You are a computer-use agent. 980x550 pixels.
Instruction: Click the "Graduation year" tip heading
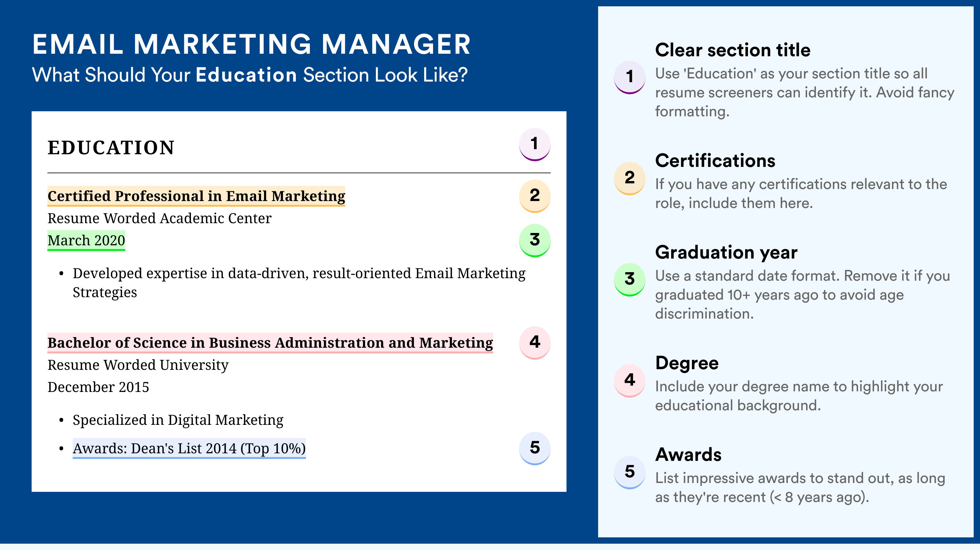click(x=726, y=252)
